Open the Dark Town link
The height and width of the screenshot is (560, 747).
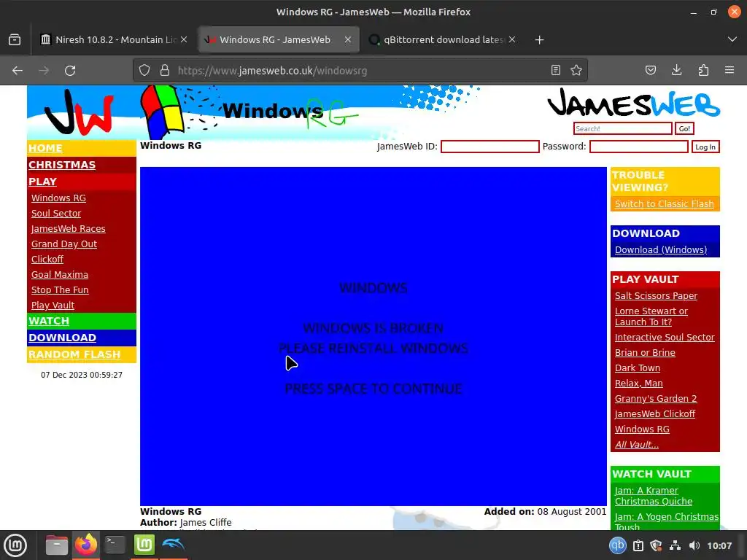pos(638,367)
